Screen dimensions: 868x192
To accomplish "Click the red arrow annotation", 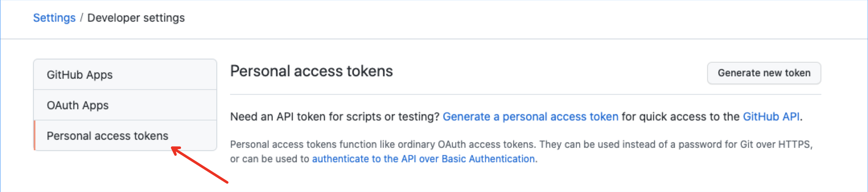I will tap(200, 165).
